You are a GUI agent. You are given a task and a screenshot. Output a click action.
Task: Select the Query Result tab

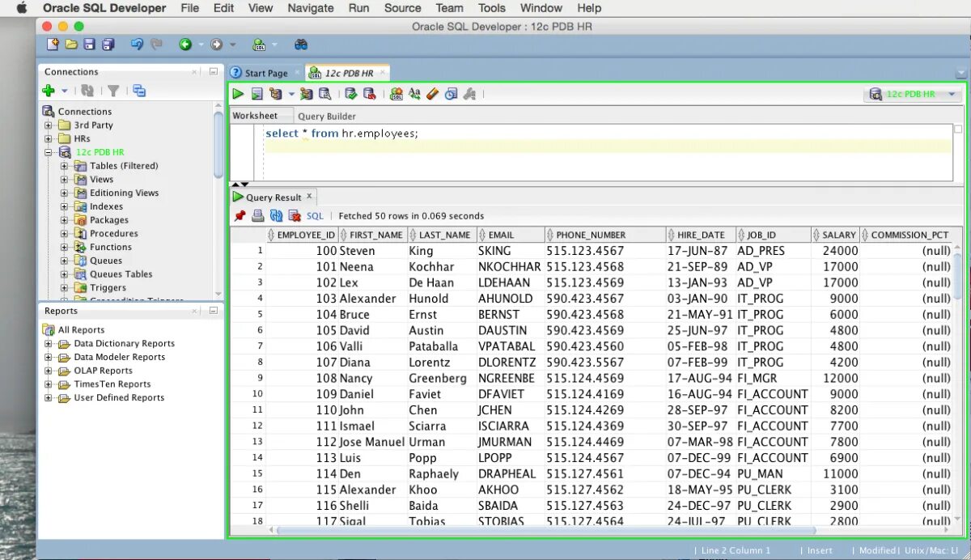pyautogui.click(x=273, y=197)
